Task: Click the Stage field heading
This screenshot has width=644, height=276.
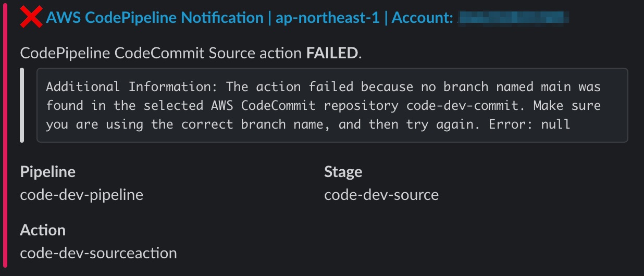Action: (343, 172)
